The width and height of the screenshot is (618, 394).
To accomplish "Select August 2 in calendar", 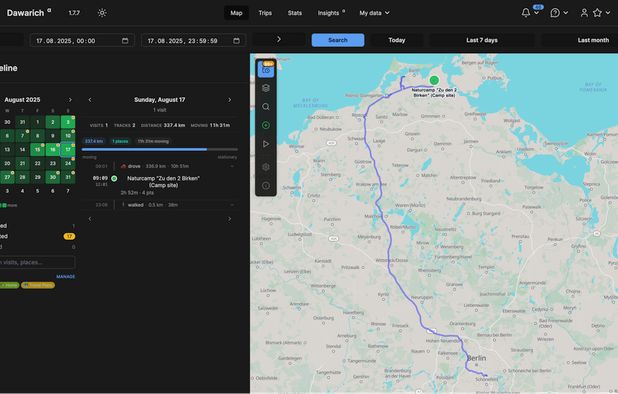I will [x=52, y=122].
